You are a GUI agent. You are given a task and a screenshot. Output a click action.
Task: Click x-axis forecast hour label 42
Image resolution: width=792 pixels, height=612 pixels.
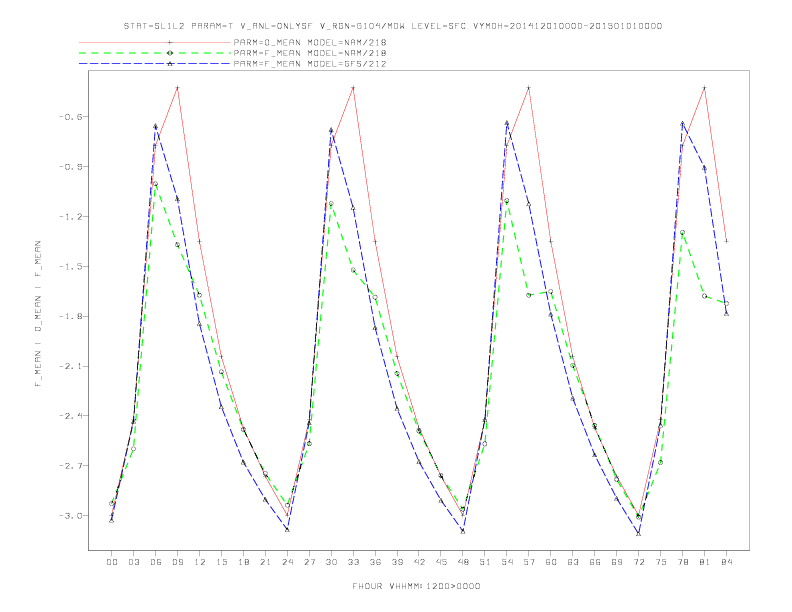click(x=419, y=562)
